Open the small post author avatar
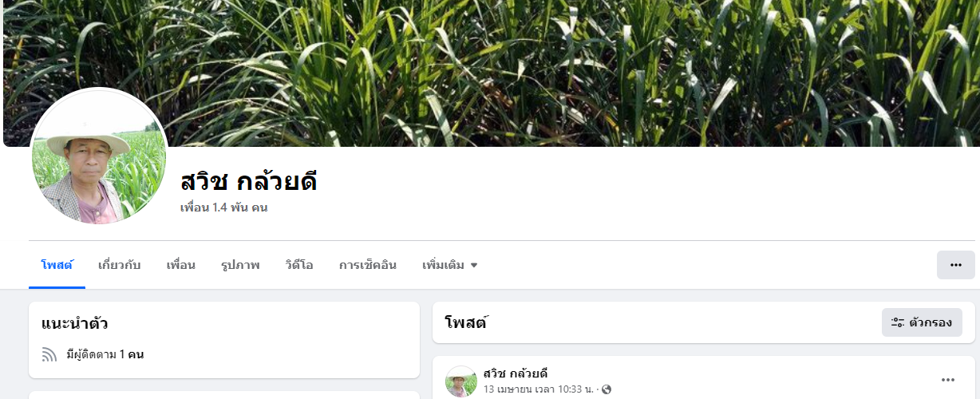 (x=461, y=381)
